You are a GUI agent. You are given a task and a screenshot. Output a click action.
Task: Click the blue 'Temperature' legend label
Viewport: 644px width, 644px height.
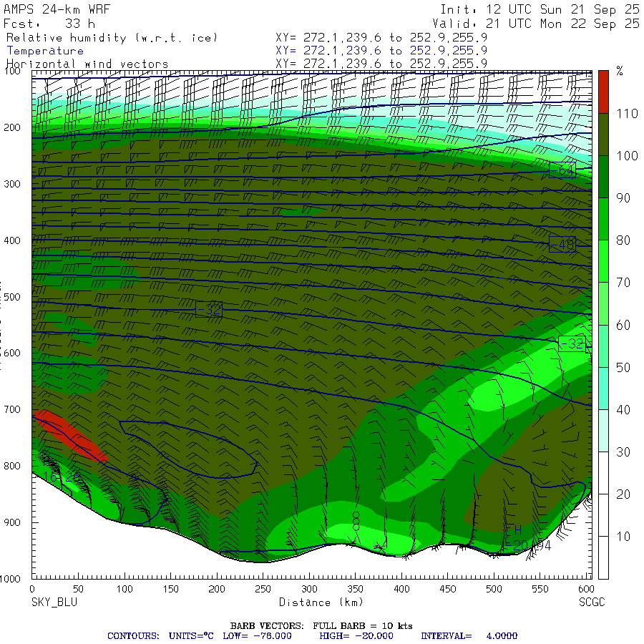coord(45,51)
